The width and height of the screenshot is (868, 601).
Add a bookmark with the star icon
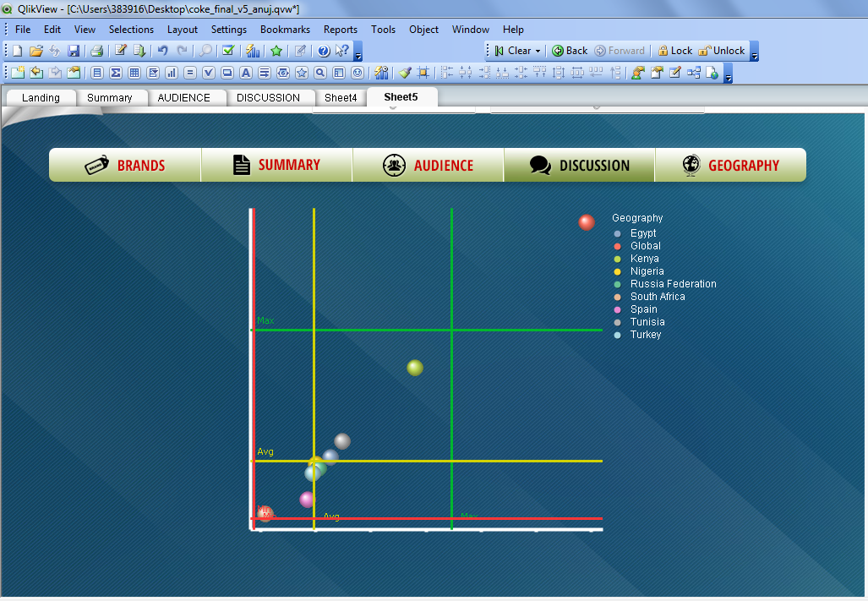(x=276, y=50)
